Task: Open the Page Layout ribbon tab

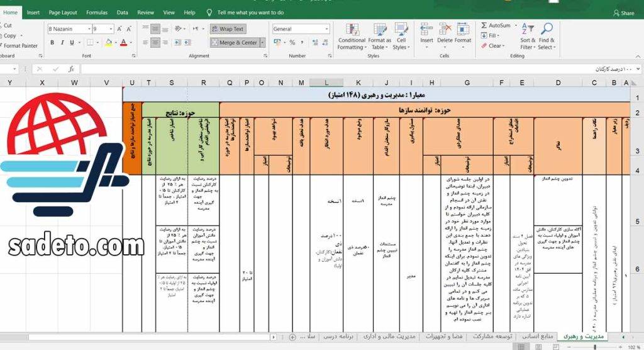Action: 63,13
